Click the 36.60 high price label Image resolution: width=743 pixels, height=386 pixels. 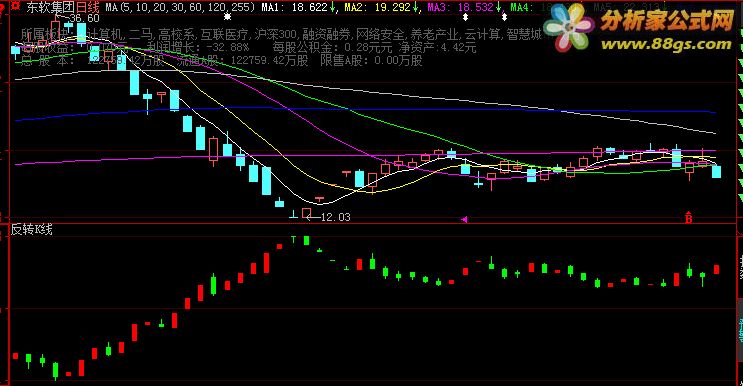pos(84,18)
